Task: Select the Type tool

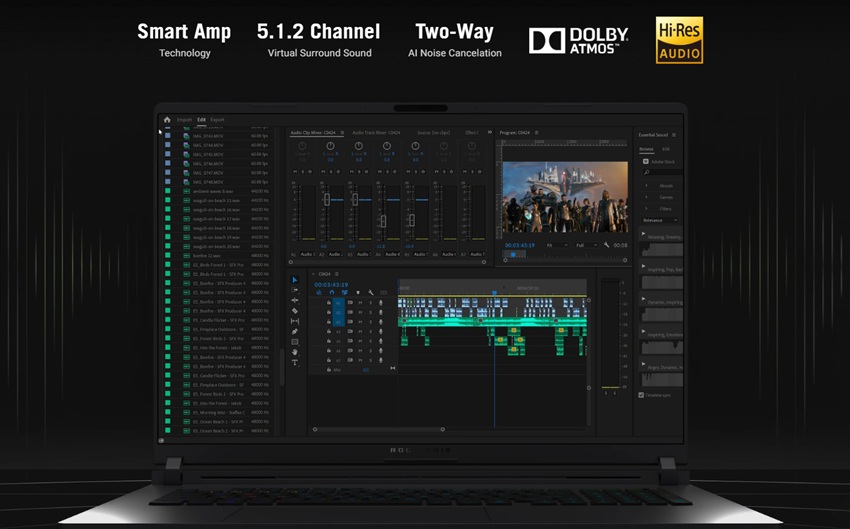Action: click(x=295, y=363)
